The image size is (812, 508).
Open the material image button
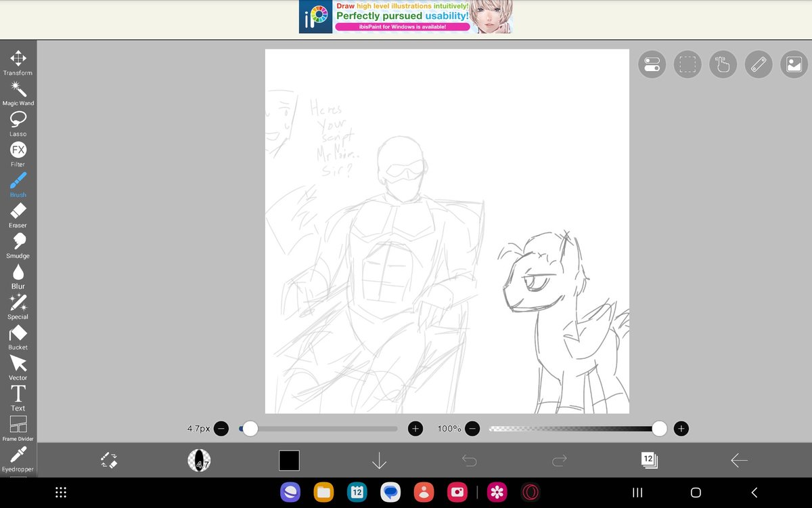pyautogui.click(x=794, y=65)
